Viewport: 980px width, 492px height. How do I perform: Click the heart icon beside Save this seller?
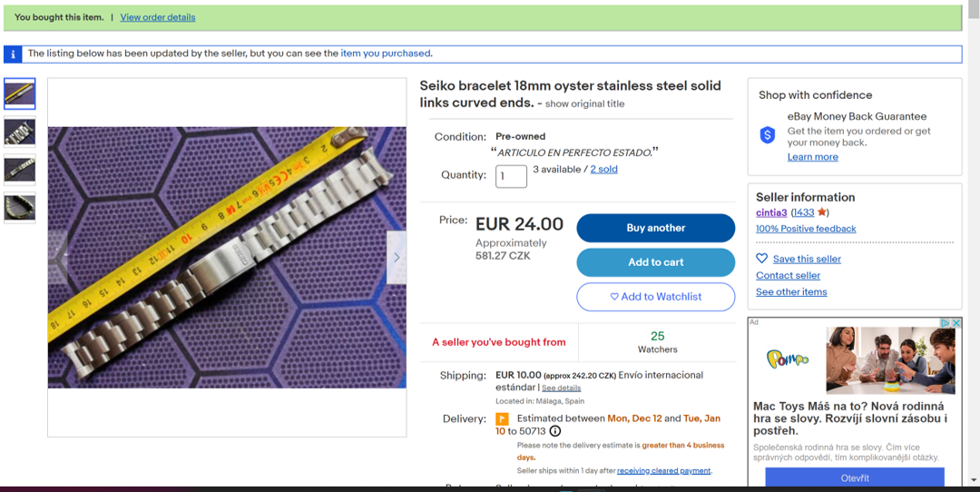pyautogui.click(x=762, y=259)
